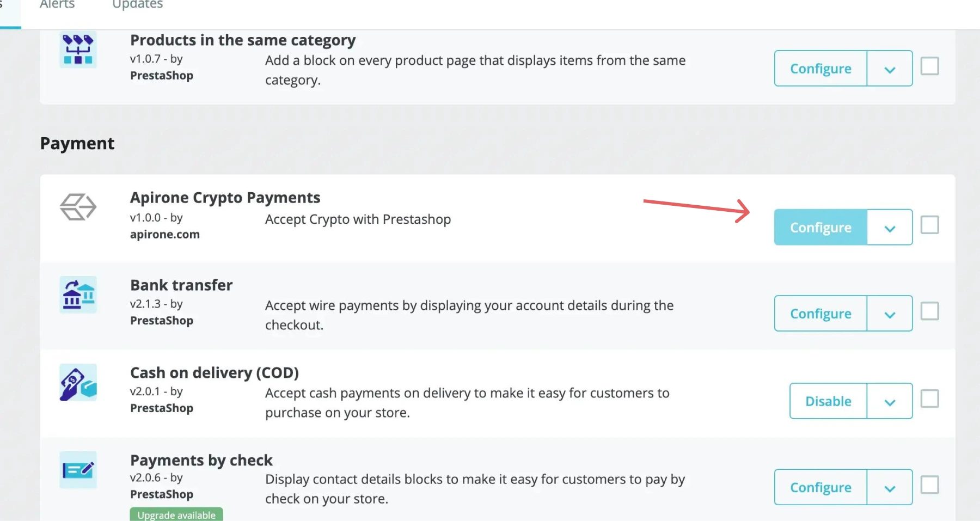Viewport: 980px width, 521px height.
Task: Select Products in the same category checkbox
Action: point(929,66)
